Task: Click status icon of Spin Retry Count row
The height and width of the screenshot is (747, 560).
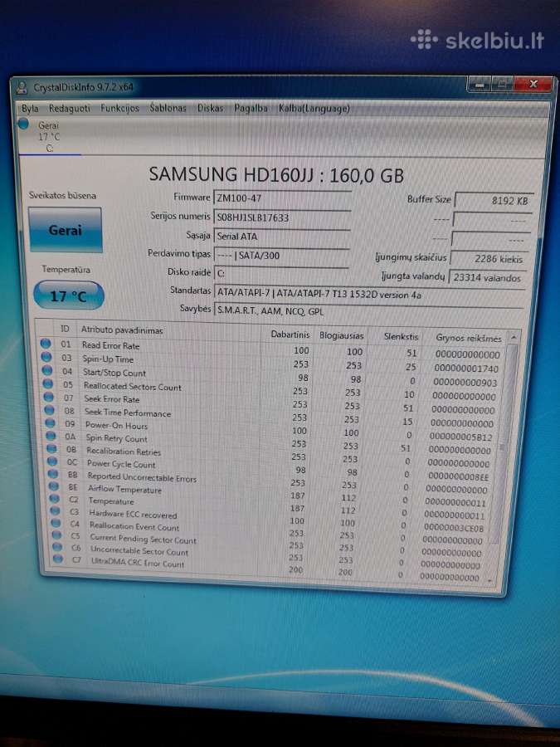Action: [51, 436]
